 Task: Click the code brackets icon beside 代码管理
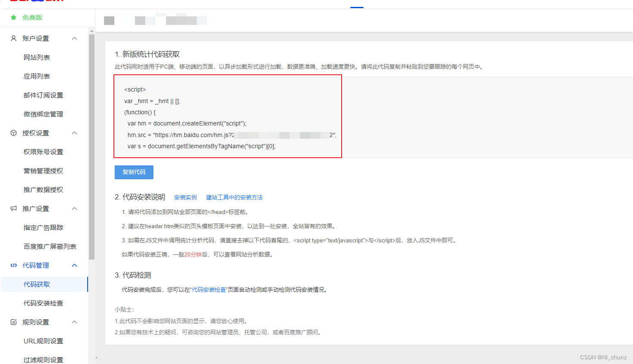[x=13, y=265]
